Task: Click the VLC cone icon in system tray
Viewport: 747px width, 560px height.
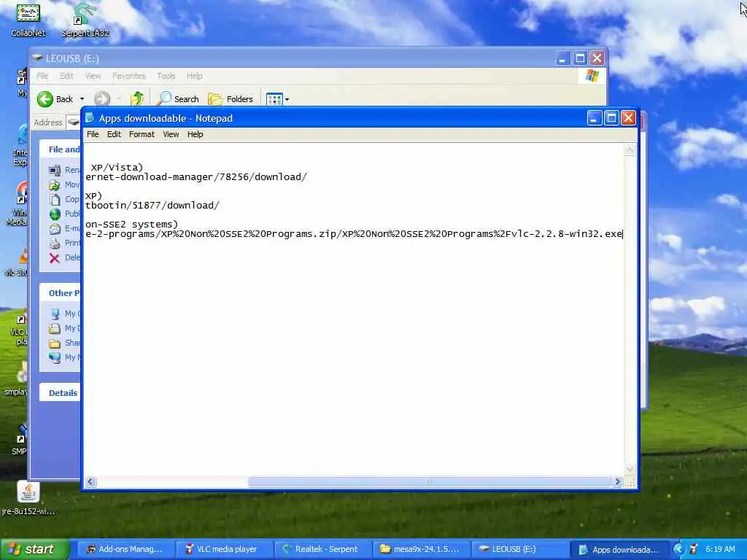Action: pos(694,549)
